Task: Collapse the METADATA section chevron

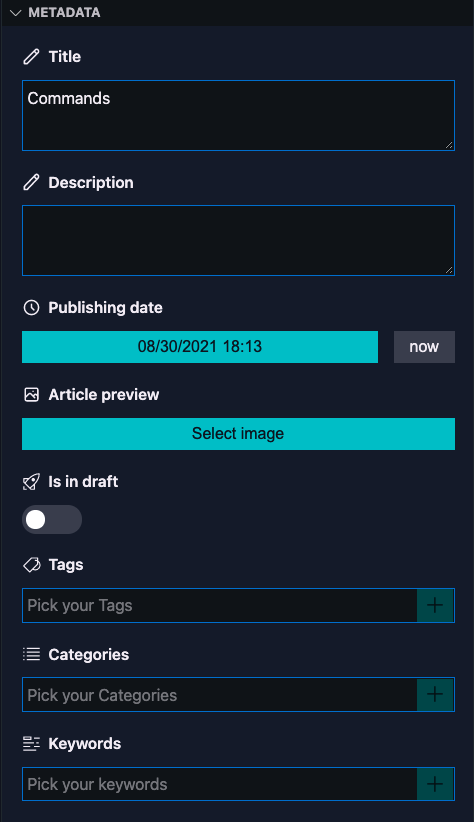Action: pos(15,13)
